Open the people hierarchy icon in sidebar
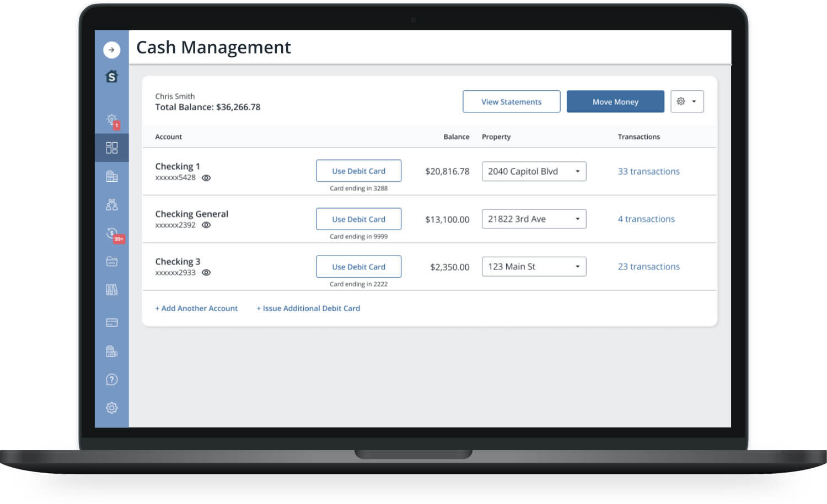The width and height of the screenshot is (827, 504). pos(111,205)
